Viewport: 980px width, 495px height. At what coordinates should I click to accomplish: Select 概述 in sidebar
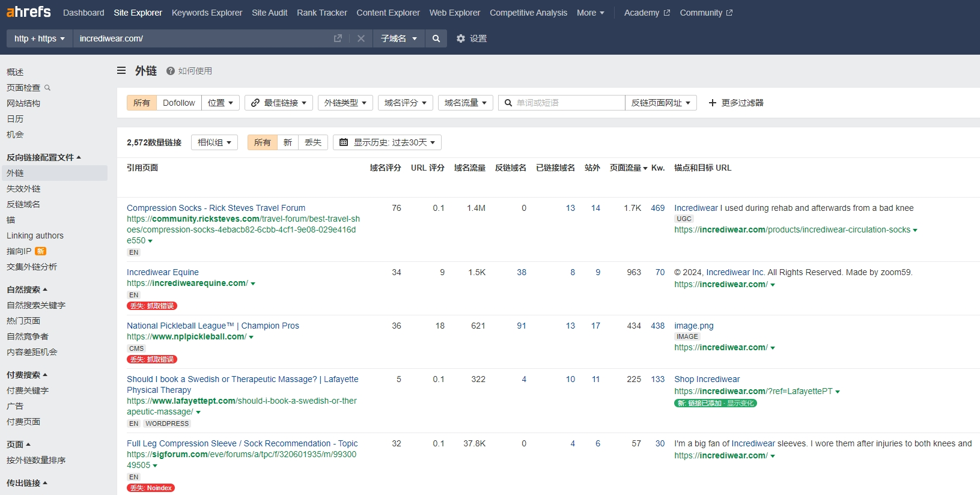coord(15,72)
